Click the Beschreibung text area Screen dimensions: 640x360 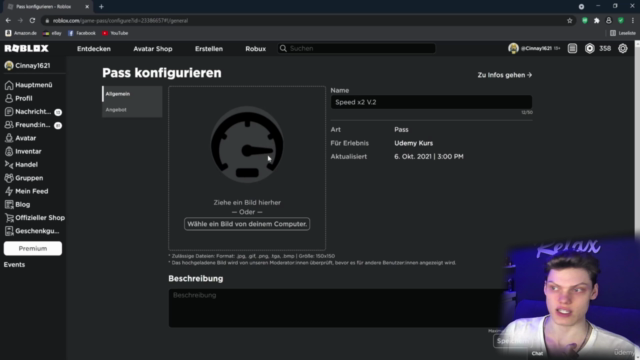pyautogui.click(x=337, y=308)
